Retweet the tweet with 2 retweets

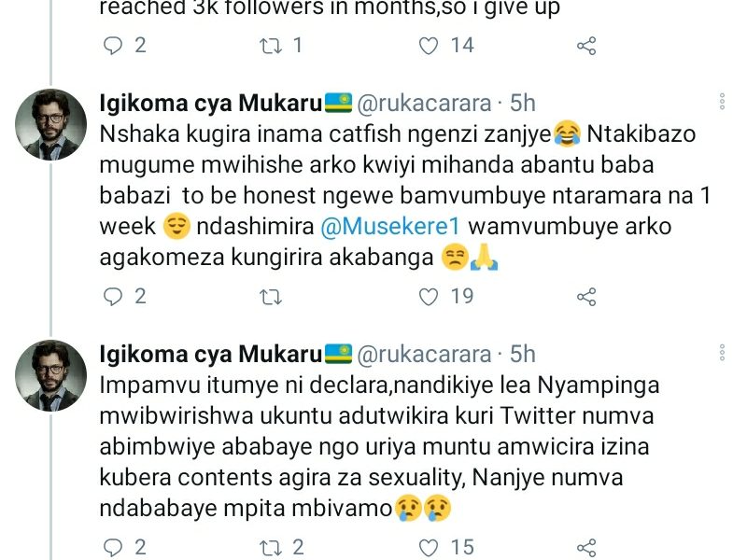272,547
